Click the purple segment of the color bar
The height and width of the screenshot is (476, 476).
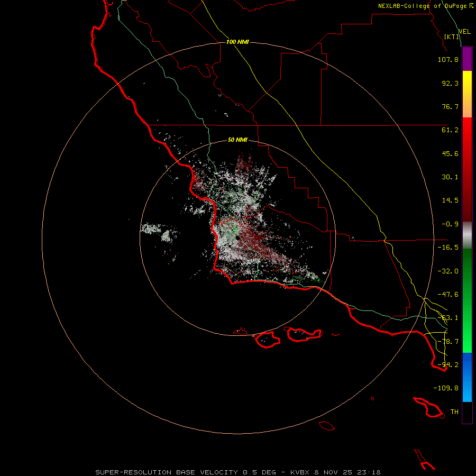pyautogui.click(x=467, y=59)
